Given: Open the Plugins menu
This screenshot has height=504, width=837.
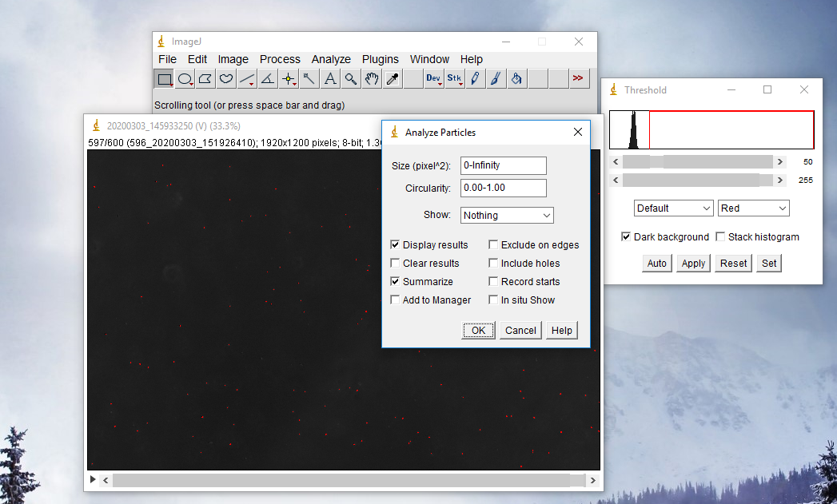Looking at the screenshot, I should pos(381,59).
